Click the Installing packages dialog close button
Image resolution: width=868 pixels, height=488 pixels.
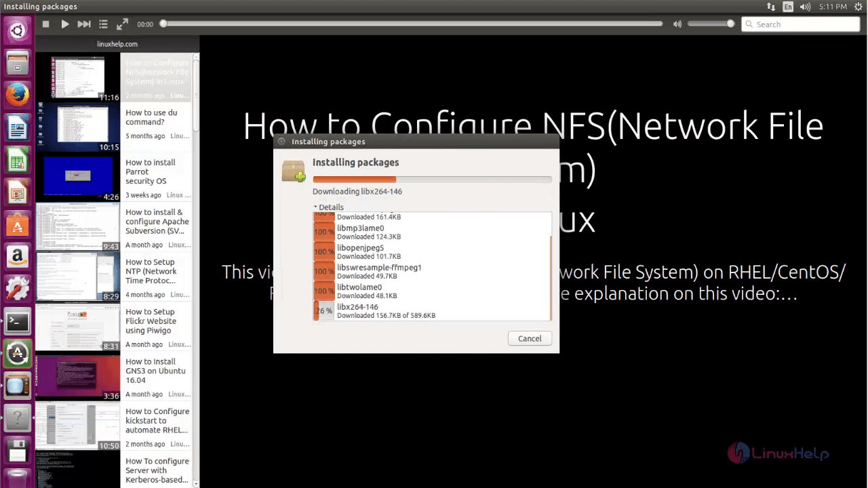click(281, 142)
